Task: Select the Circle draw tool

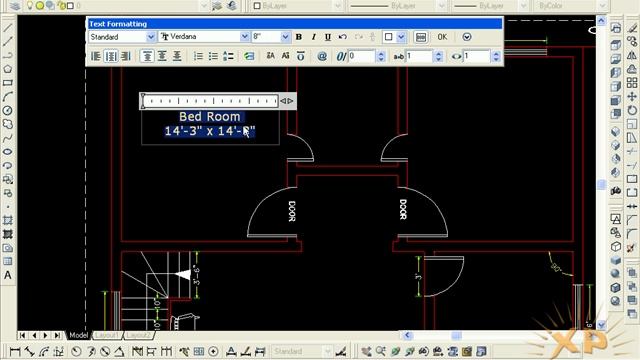Action: coord(8,110)
